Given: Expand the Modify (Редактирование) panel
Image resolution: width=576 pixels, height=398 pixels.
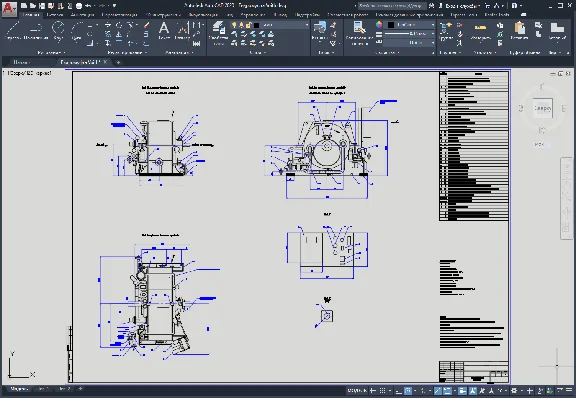Looking at the screenshot, I should pos(127,53).
